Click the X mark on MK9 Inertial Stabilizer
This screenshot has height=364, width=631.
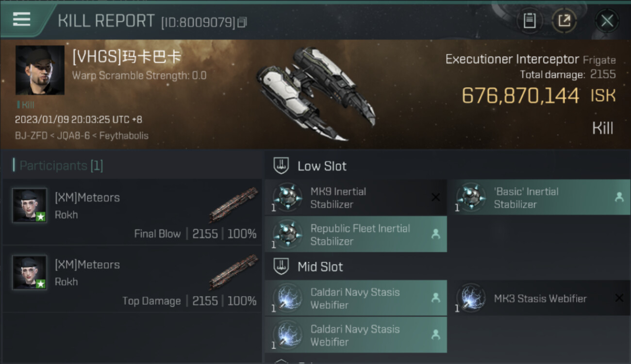[435, 197]
